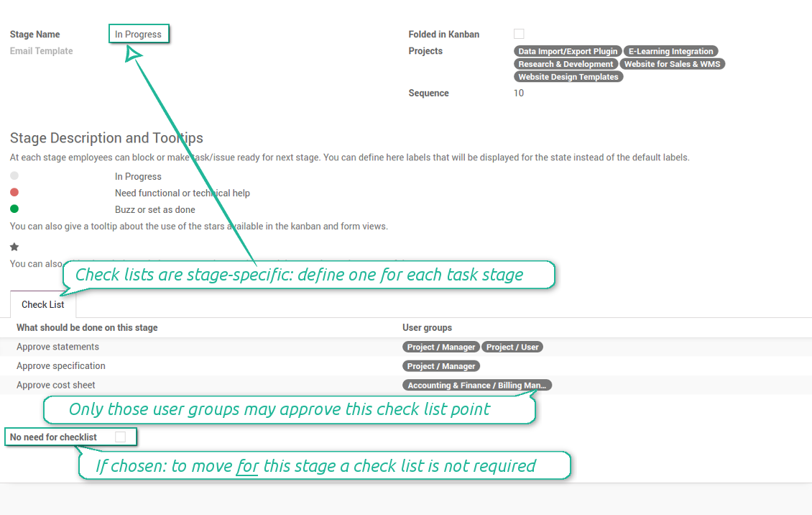Select the Approve cost sheet row
This screenshot has height=515, width=812.
point(56,385)
